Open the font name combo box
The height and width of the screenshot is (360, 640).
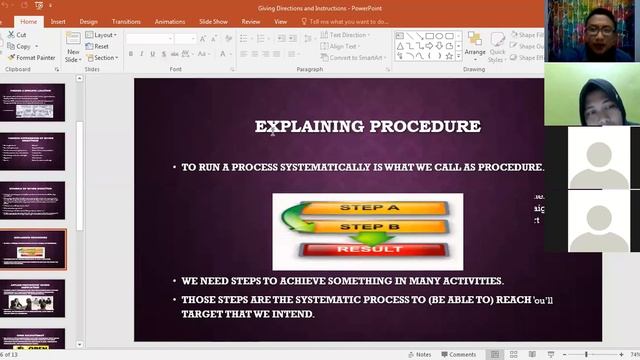[x=149, y=39]
